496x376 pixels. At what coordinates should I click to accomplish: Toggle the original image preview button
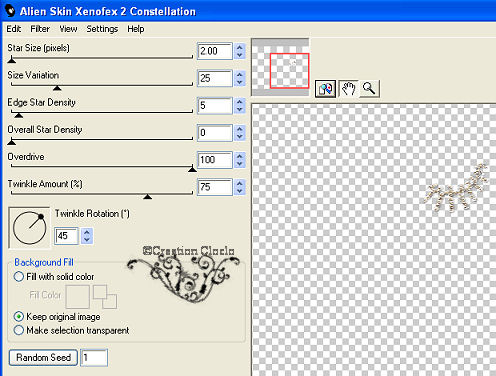(325, 89)
